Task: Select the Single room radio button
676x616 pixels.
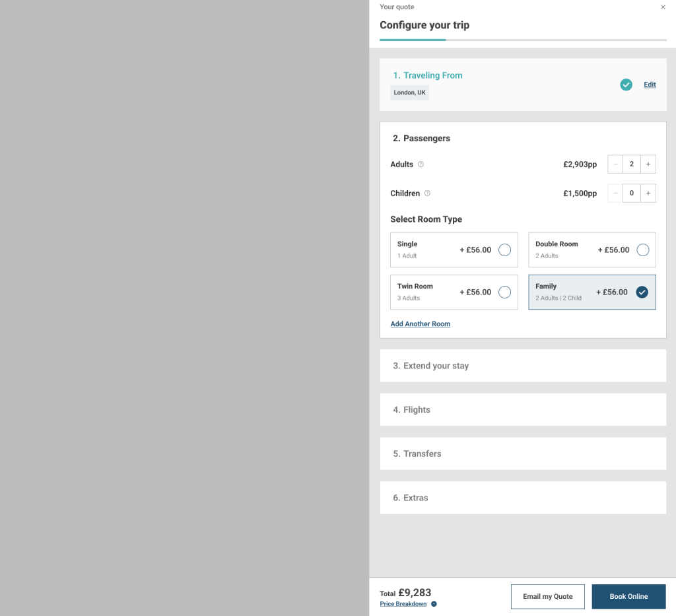Action: 504,250
